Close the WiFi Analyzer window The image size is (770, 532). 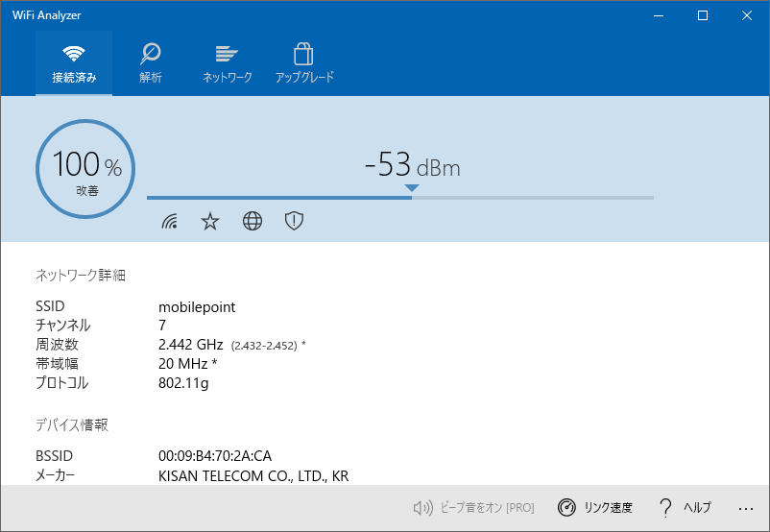coord(747,15)
